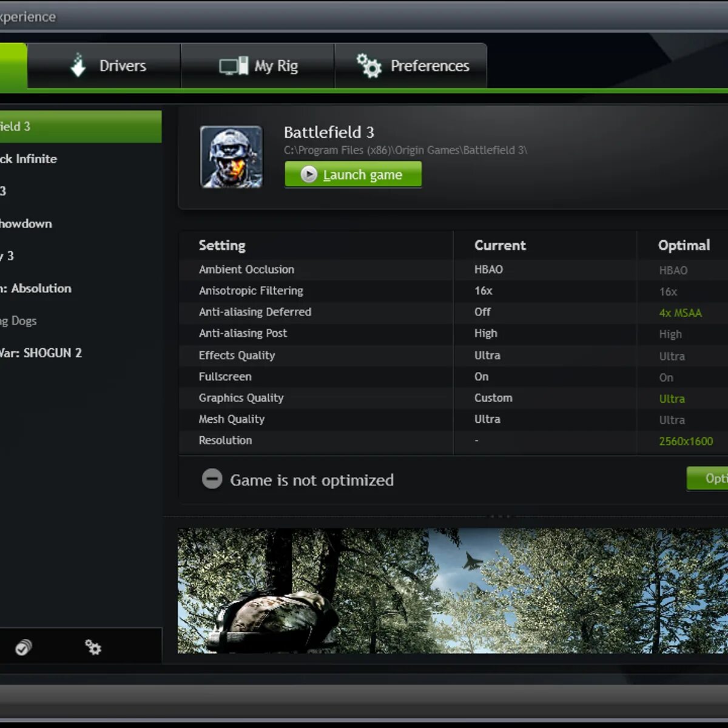728x728 pixels.
Task: Click the Resolution setting row
Action: (x=453, y=440)
